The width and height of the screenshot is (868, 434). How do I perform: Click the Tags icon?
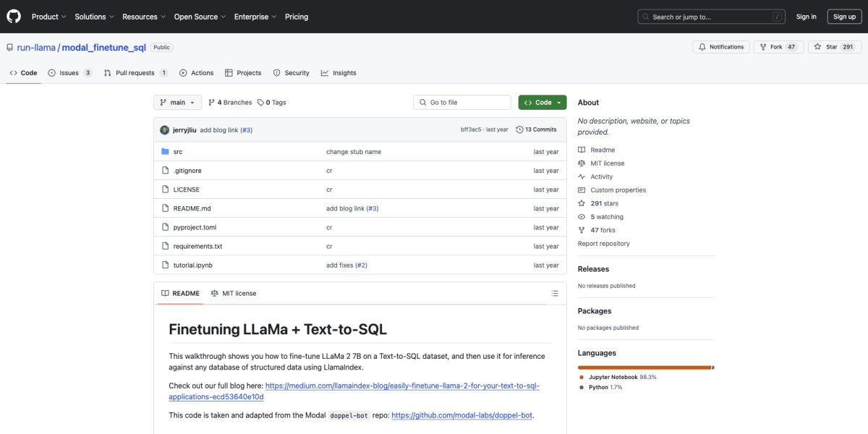click(260, 102)
